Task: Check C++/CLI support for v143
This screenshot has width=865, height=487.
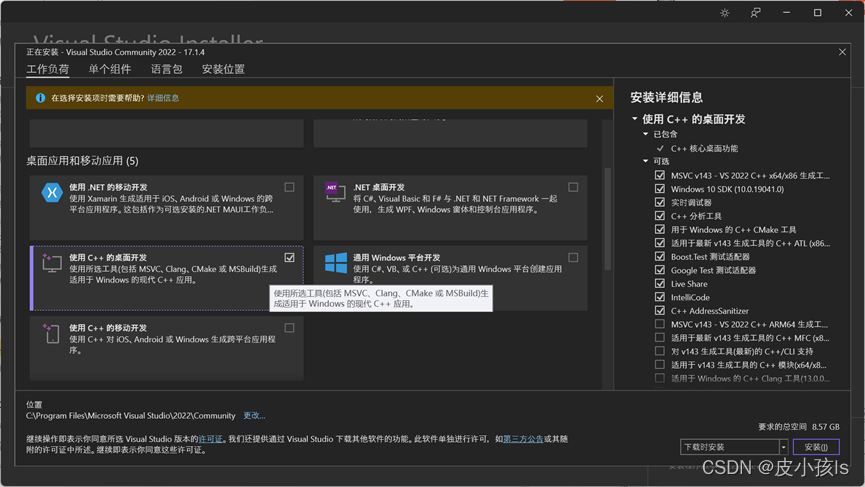Action: pyautogui.click(x=660, y=351)
